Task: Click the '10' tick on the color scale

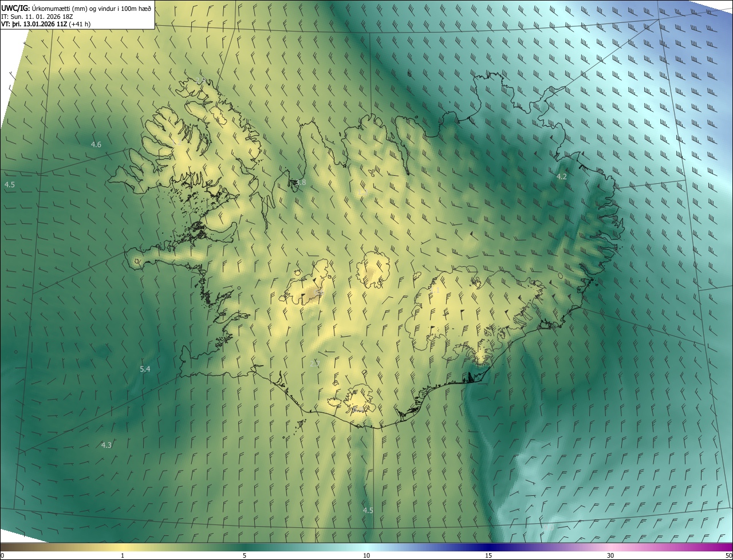Action: pos(366,555)
